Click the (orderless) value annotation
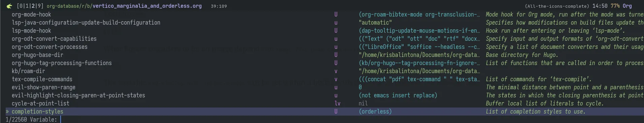Screen dimensions: 644x123 [x=375, y=112]
